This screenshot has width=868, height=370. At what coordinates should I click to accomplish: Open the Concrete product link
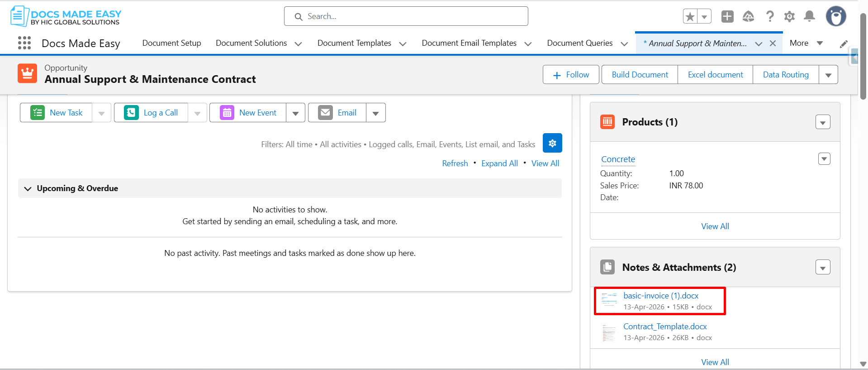coord(618,159)
